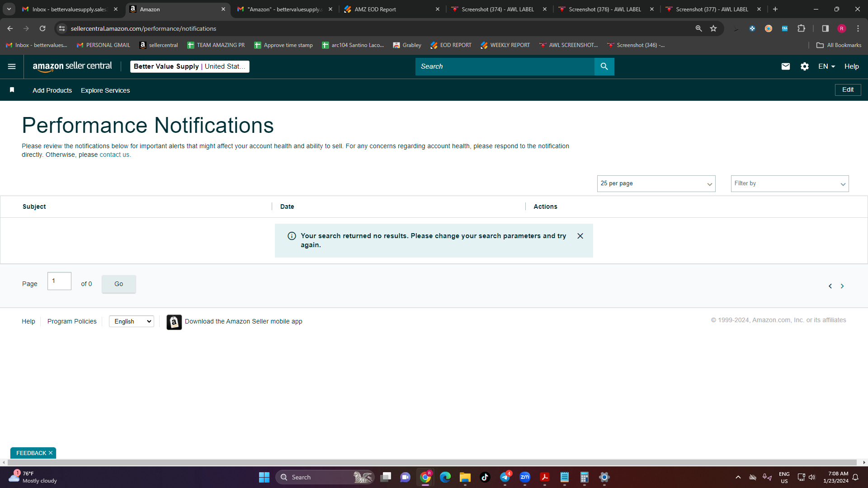Click the bookmark flag icon
Screen dimensions: 868x488
[x=12, y=90]
